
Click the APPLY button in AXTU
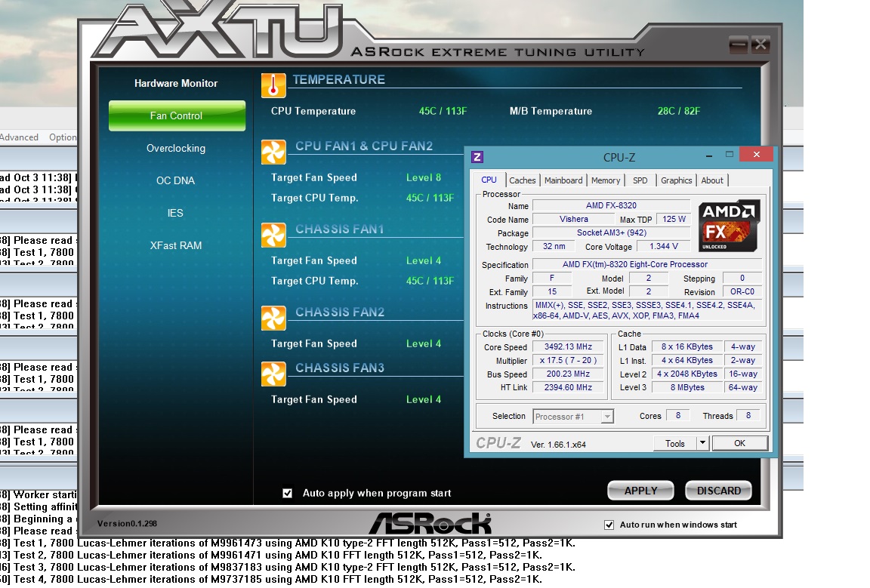click(641, 491)
